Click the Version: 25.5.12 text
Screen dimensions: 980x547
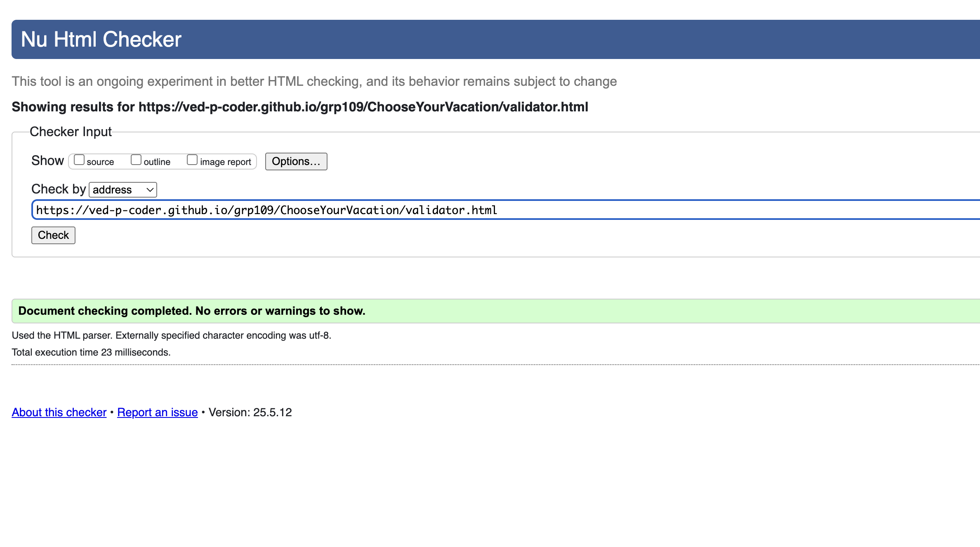click(250, 413)
